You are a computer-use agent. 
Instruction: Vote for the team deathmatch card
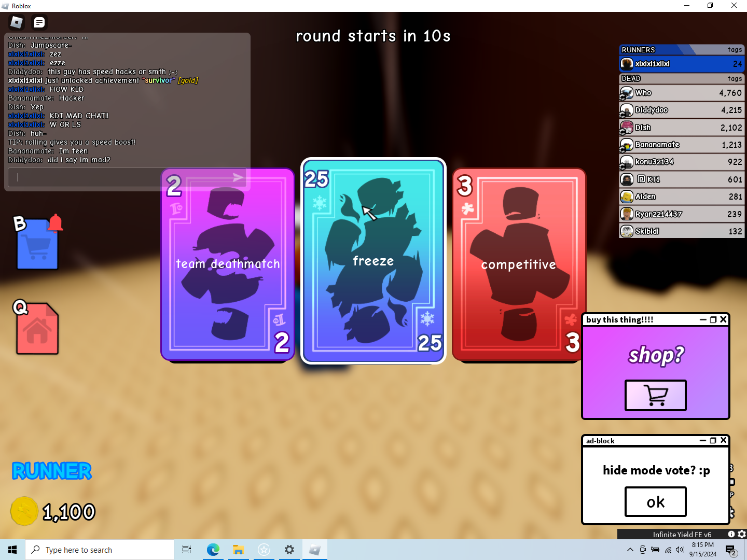pyautogui.click(x=228, y=264)
